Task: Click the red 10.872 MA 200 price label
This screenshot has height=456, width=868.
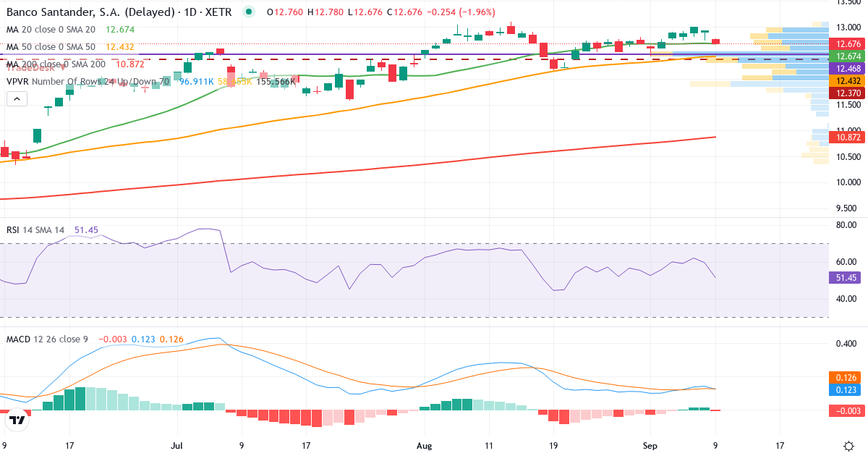Action: coord(848,137)
